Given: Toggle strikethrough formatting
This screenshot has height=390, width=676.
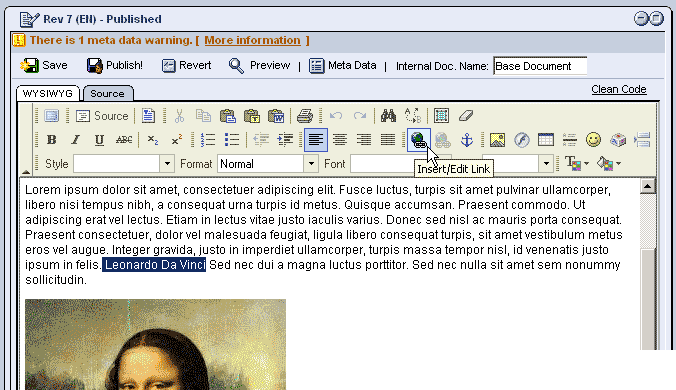Looking at the screenshot, I should tap(124, 140).
